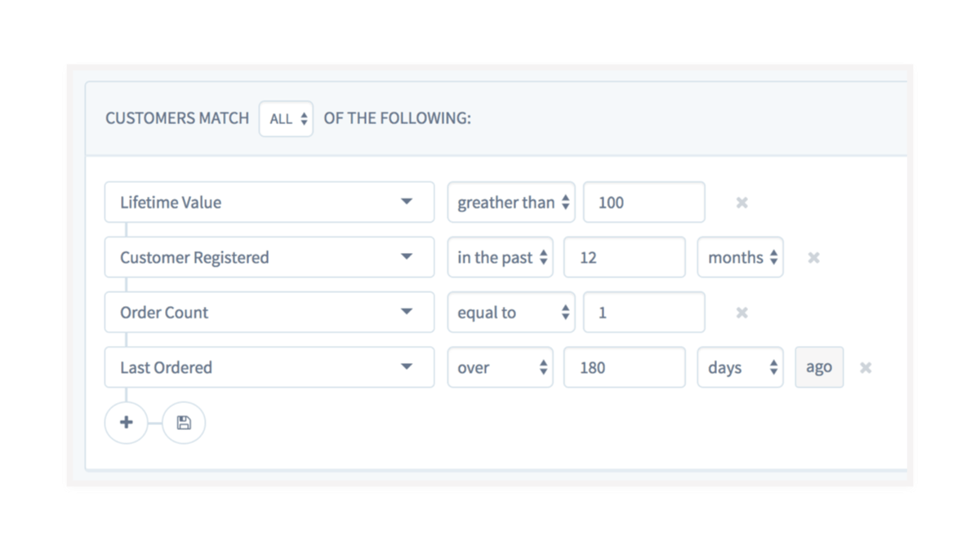980x550 pixels.
Task: Expand the Lifetime Value field dropdown
Action: 269,202
